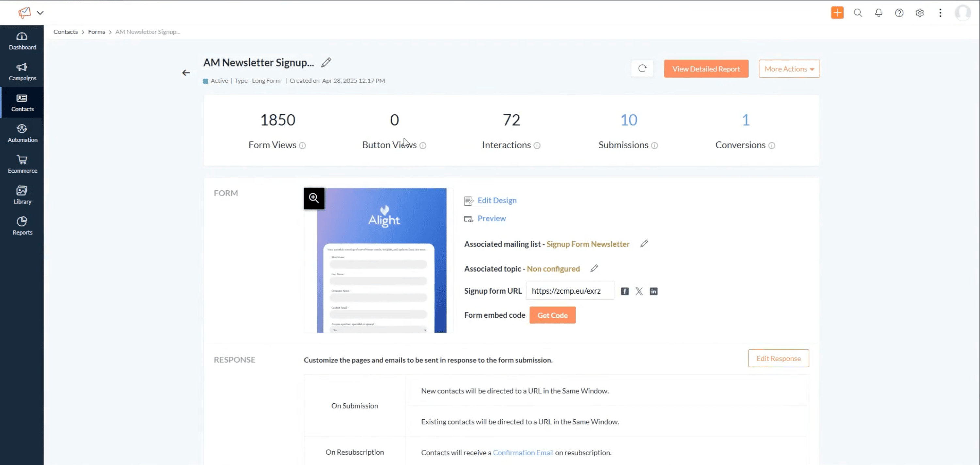Open notifications bell
Viewport: 980px width, 465px height.
click(x=878, y=12)
